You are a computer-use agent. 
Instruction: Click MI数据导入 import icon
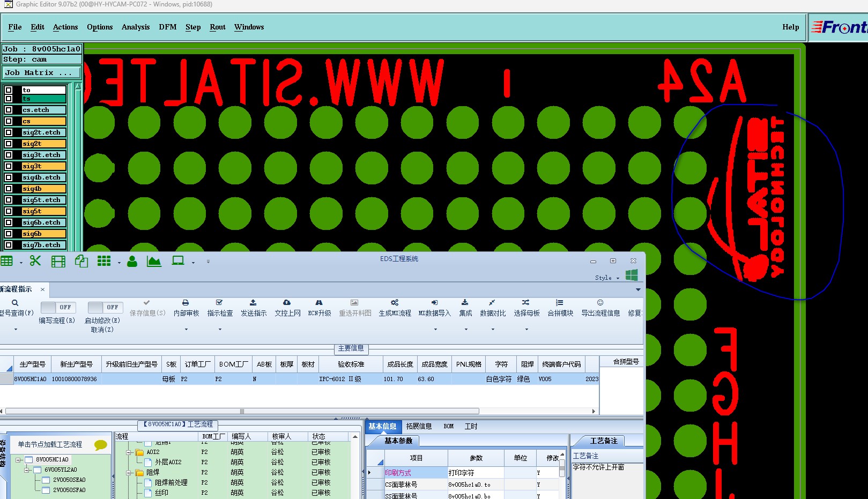(434, 303)
